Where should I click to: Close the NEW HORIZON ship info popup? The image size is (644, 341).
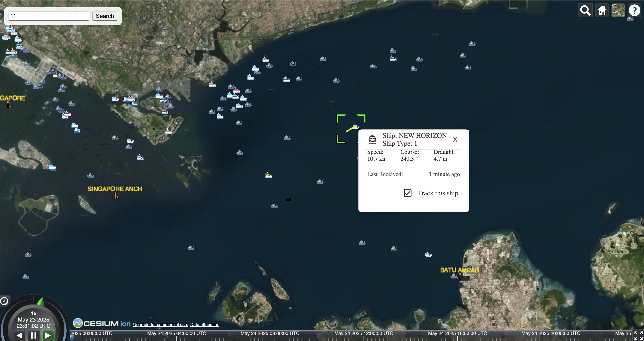click(x=455, y=139)
